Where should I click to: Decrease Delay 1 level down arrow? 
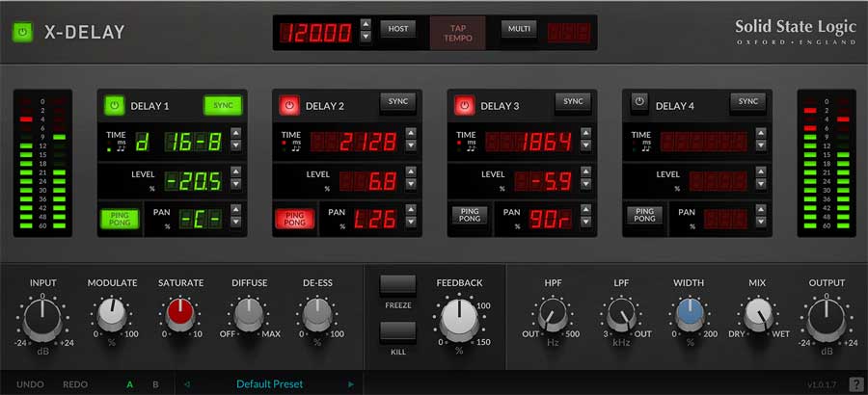[236, 184]
